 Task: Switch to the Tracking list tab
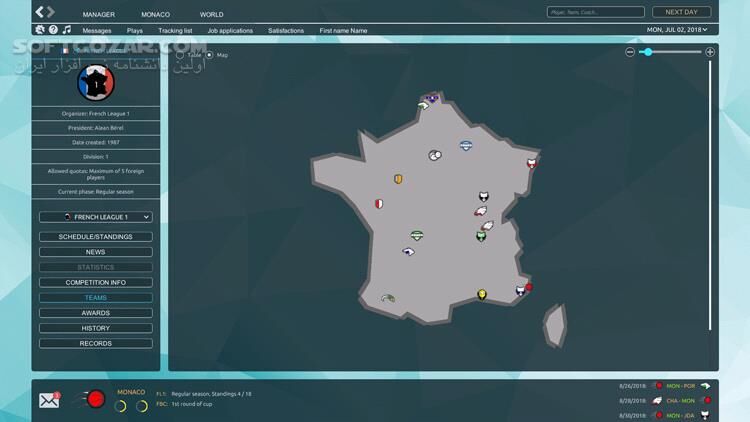tap(175, 31)
